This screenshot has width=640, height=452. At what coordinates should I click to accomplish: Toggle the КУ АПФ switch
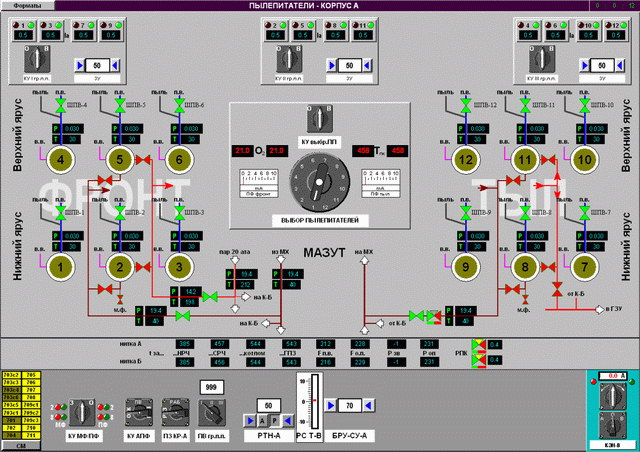(x=139, y=412)
